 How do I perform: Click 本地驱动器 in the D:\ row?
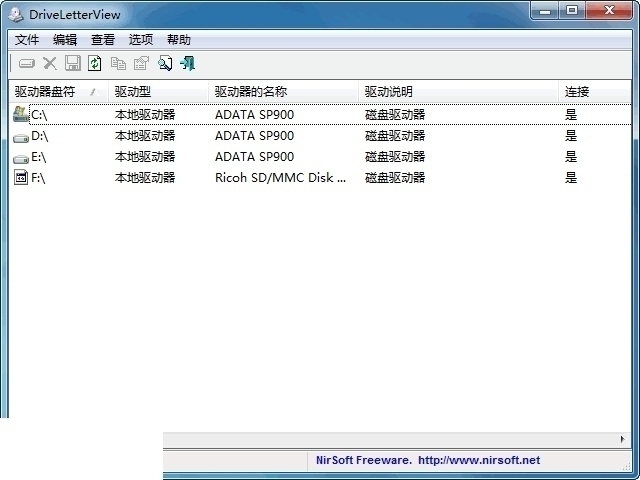(x=145, y=136)
